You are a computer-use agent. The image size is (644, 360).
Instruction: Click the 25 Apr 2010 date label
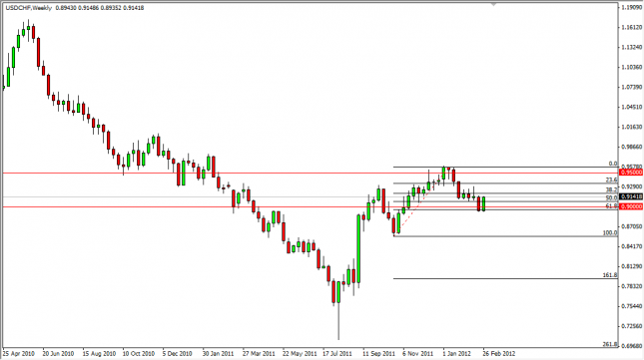19,353
